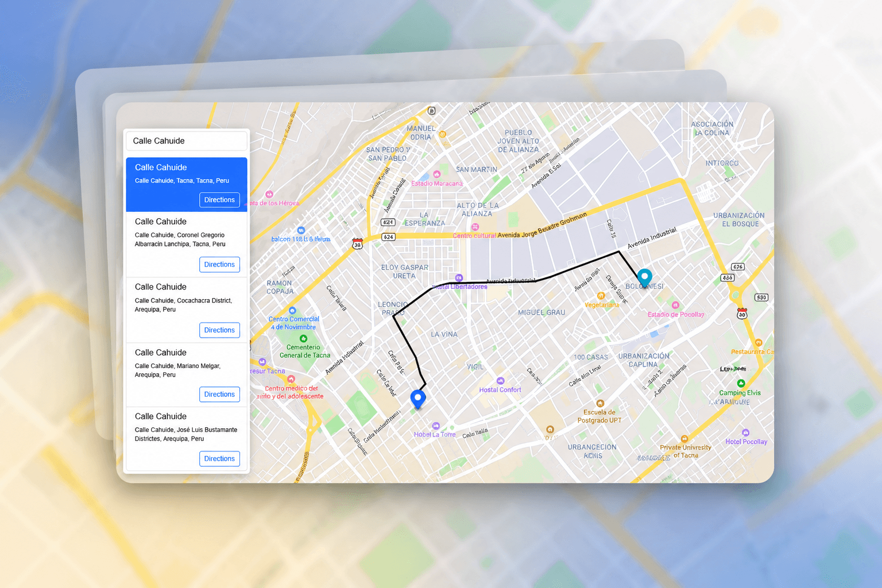Click the Calle Cahuide search input field
This screenshot has width=882, height=588.
(187, 141)
